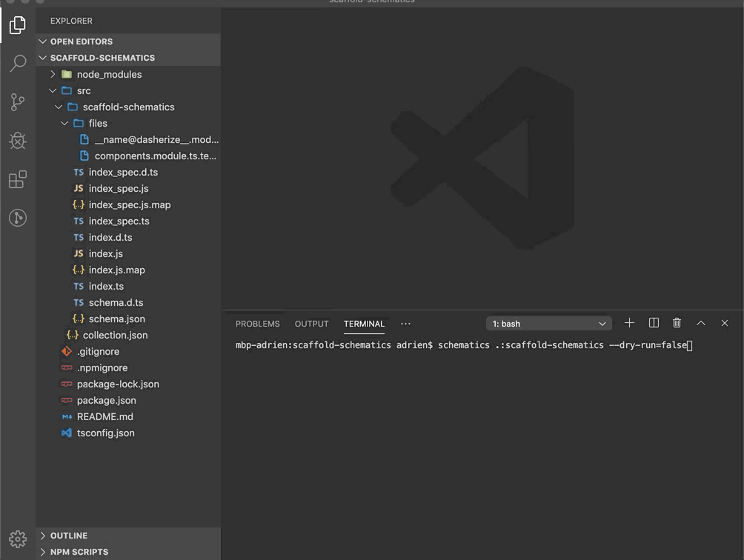Click the node_modules folder icon
The image size is (744, 560).
tap(67, 75)
